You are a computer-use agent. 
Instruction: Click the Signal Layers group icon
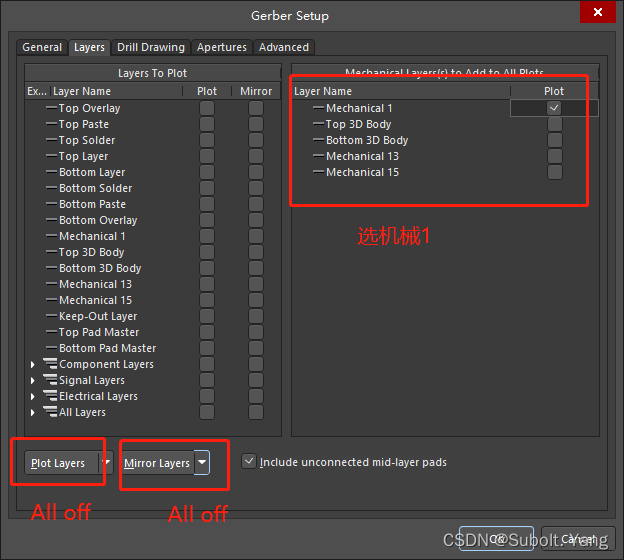(x=50, y=380)
